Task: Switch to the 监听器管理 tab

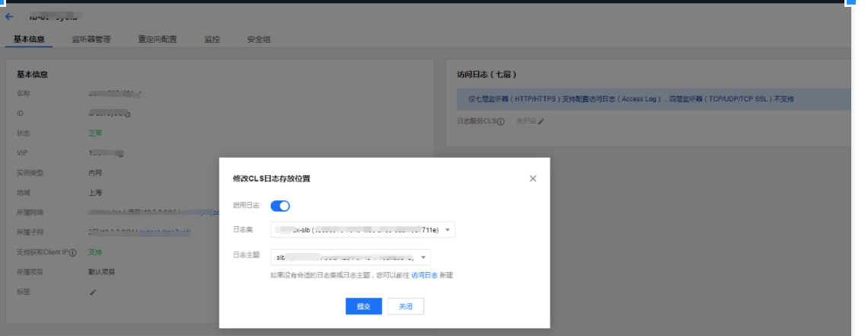Action: coord(91,40)
